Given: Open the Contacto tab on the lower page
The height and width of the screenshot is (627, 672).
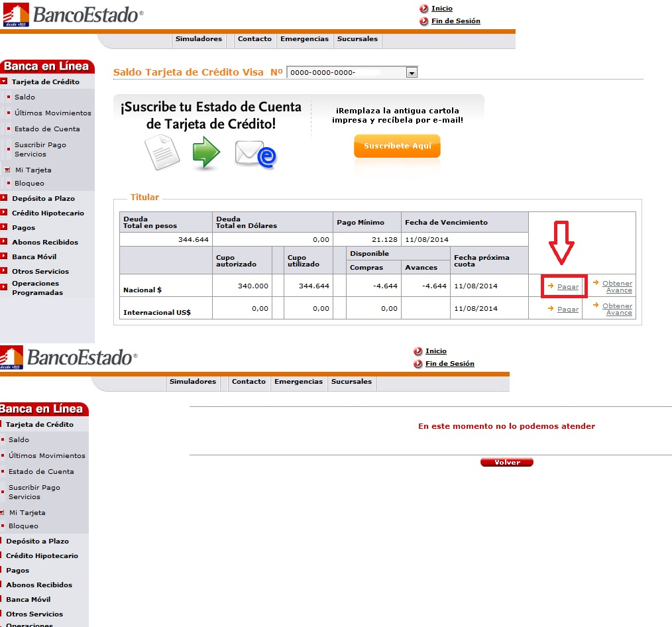Looking at the screenshot, I should [249, 382].
